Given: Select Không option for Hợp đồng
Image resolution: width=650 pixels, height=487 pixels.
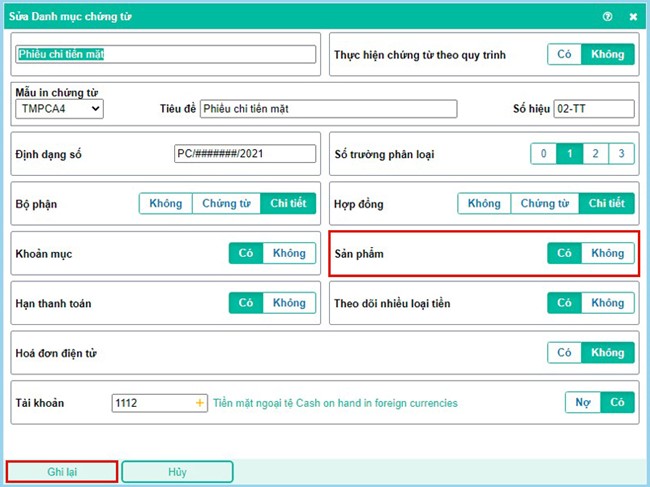Looking at the screenshot, I should (484, 204).
